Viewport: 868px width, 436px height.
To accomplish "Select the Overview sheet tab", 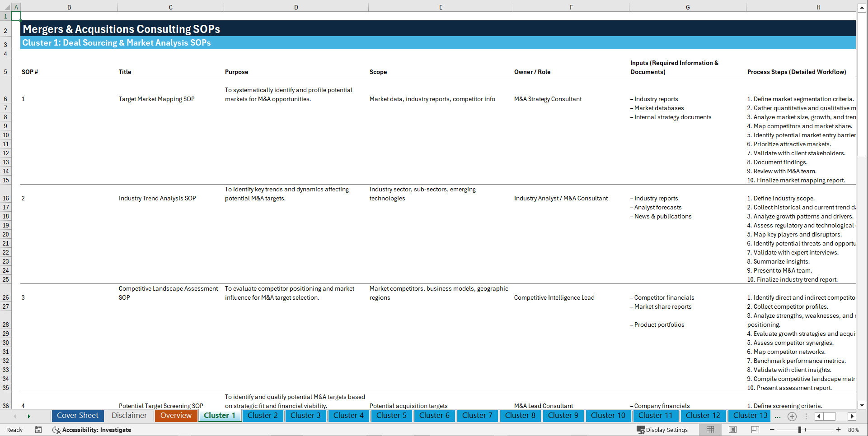I will pyautogui.click(x=176, y=416).
